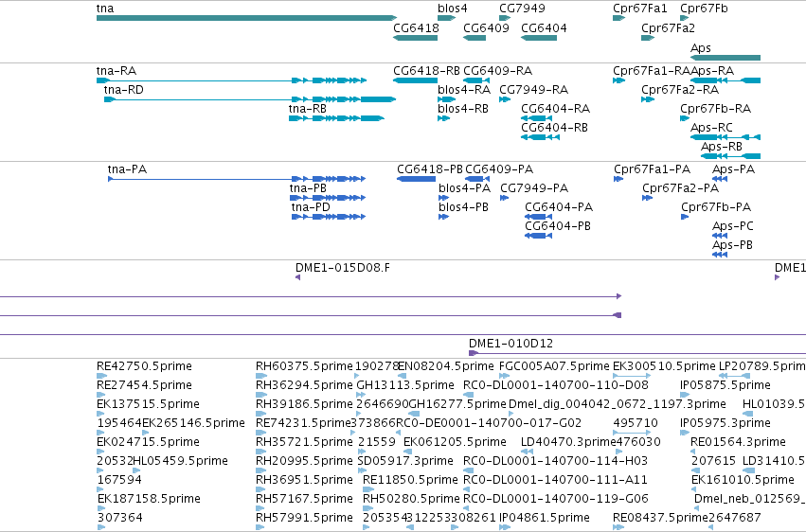This screenshot has width=806, height=532.
Task: Select the EN08204.5prime EST
Action: tap(402, 377)
